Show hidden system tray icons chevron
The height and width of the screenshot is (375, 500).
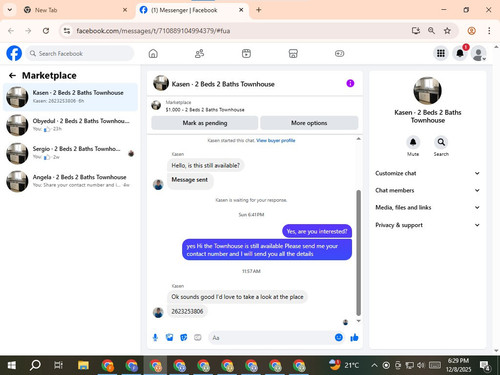tap(374, 365)
